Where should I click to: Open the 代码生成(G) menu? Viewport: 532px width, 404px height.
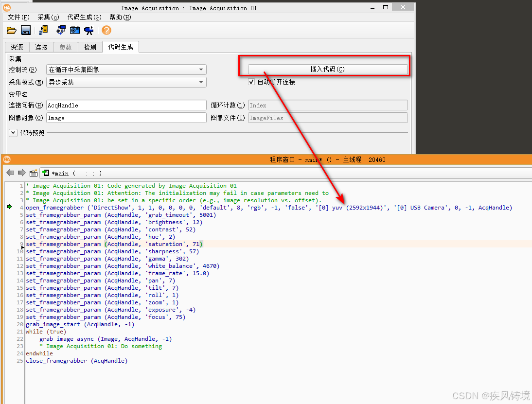[84, 17]
